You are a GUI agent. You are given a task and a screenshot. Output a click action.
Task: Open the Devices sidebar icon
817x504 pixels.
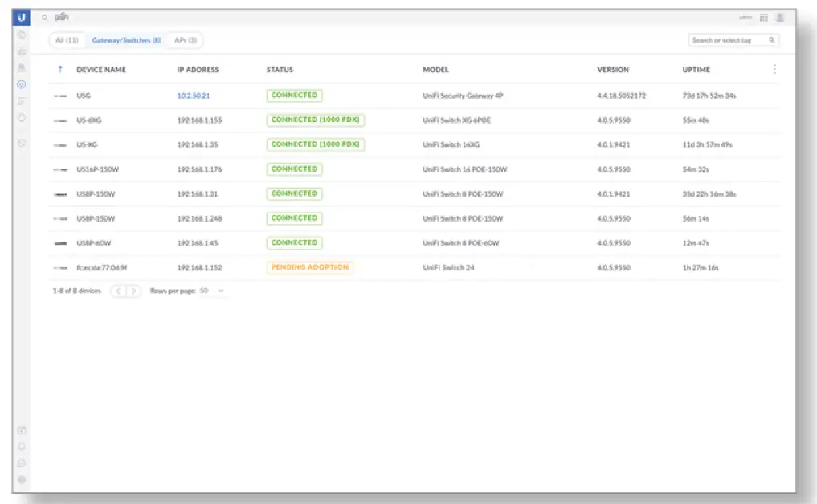[22, 84]
